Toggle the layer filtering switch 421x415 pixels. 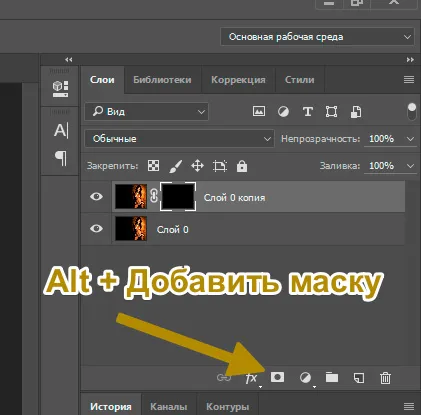pos(412,112)
